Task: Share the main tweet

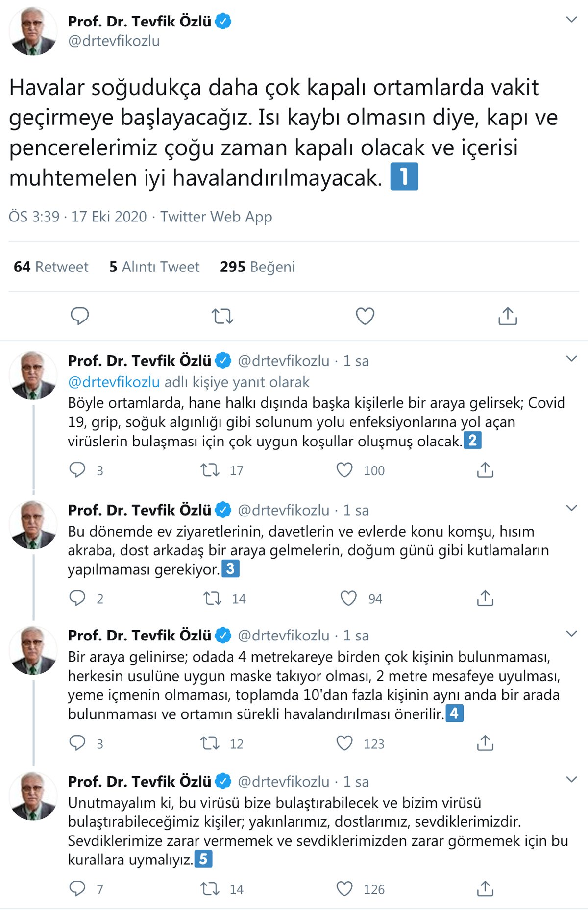Action: (508, 316)
